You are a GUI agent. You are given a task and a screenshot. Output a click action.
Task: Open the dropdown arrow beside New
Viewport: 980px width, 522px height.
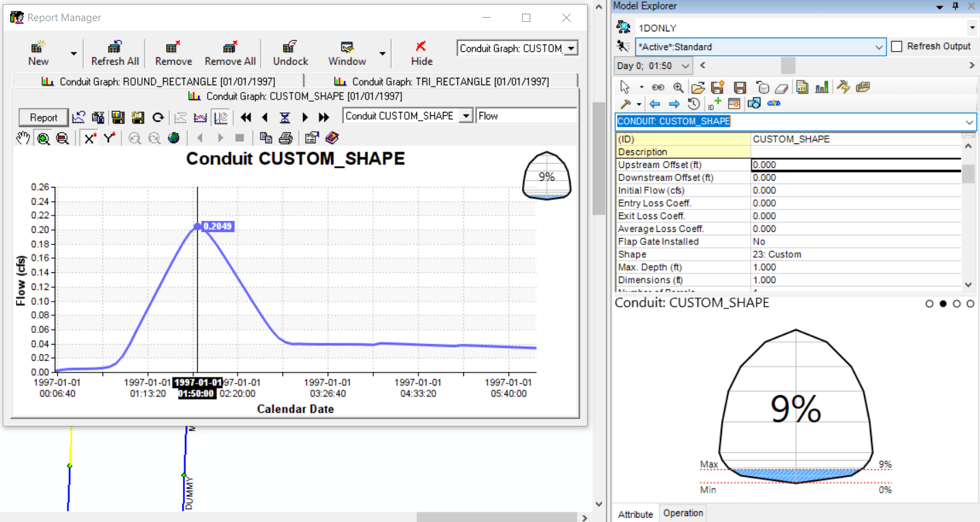[73, 53]
